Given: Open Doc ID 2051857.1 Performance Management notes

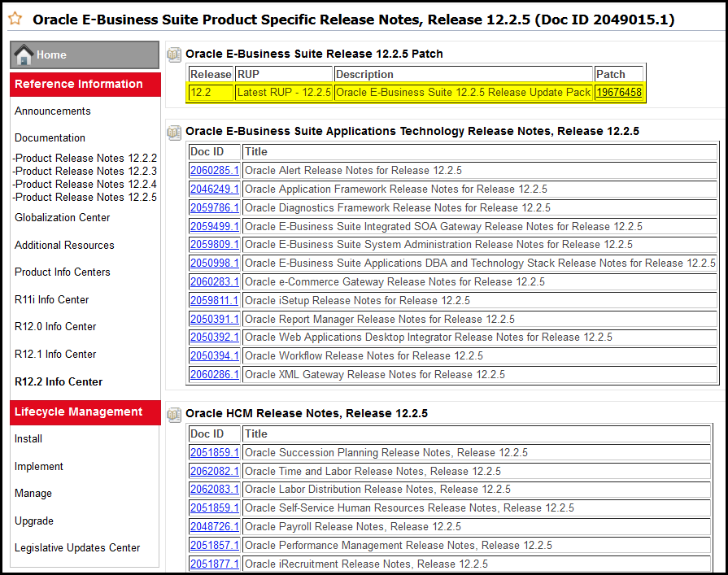Looking at the screenshot, I should [215, 545].
